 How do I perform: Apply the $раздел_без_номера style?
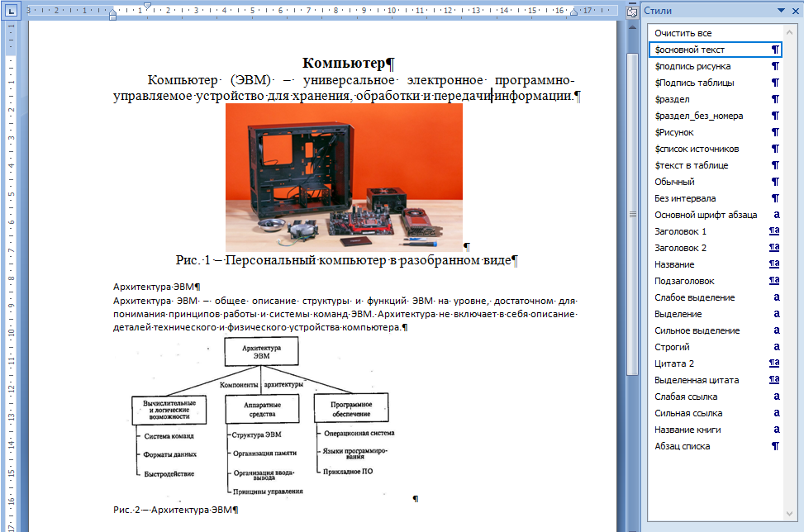click(715, 116)
